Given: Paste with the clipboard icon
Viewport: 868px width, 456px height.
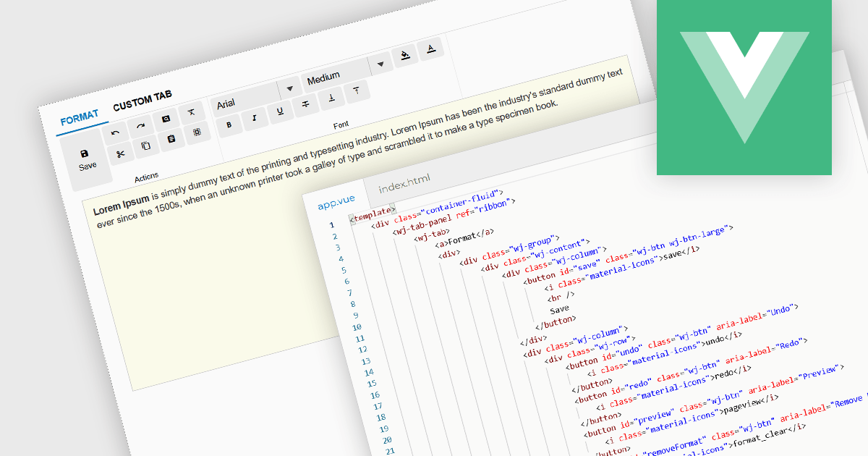Looking at the screenshot, I should tap(171, 139).
